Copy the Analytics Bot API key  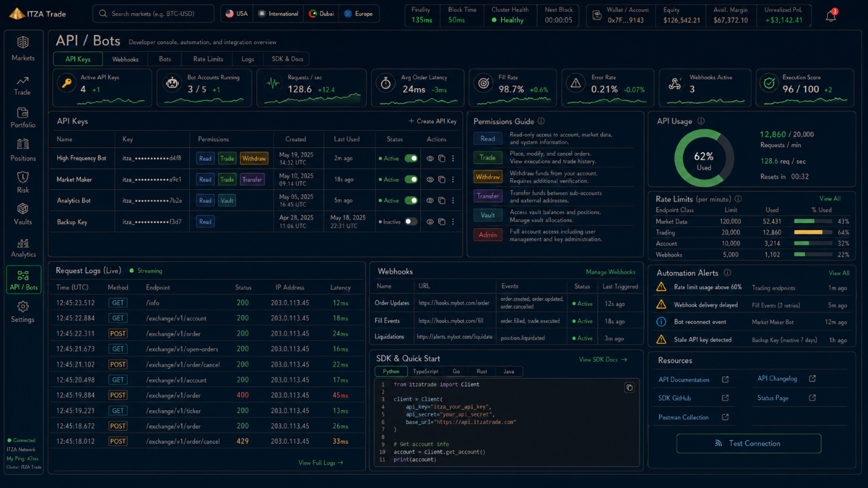point(442,200)
